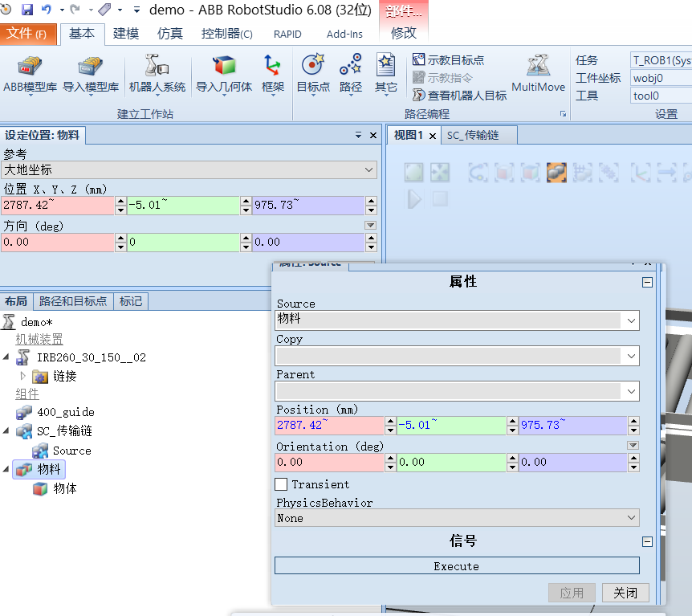Click the view-center icon in the 3D view toolbar
This screenshot has width=692, height=616.
(x=440, y=172)
